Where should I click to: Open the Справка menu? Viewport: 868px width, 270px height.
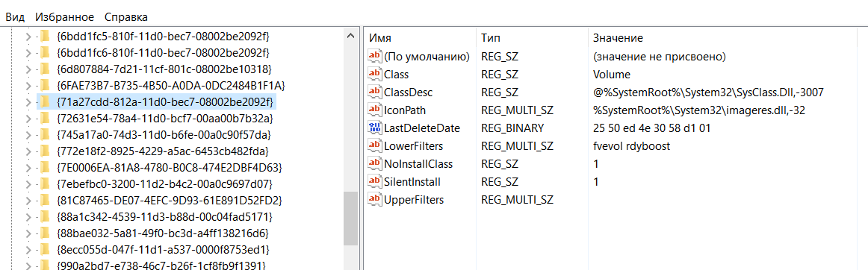coord(126,17)
